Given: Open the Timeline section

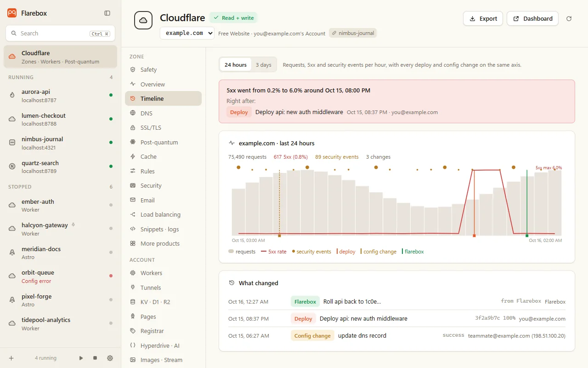Looking at the screenshot, I should pos(163,98).
